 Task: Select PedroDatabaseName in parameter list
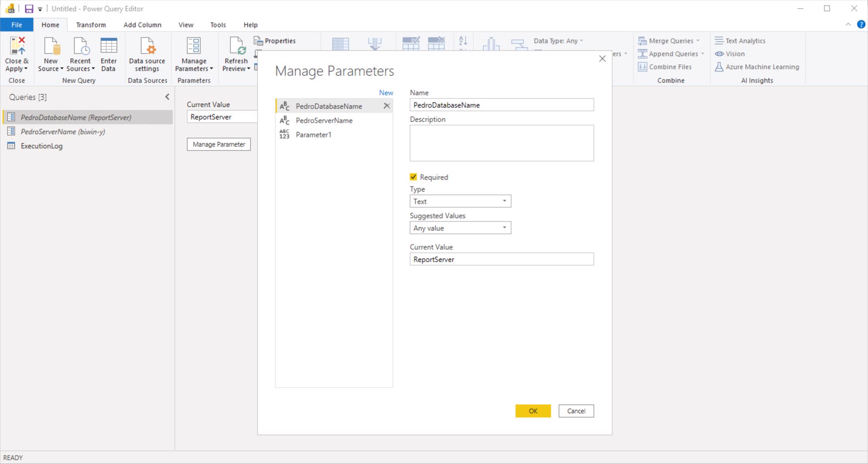[x=329, y=106]
